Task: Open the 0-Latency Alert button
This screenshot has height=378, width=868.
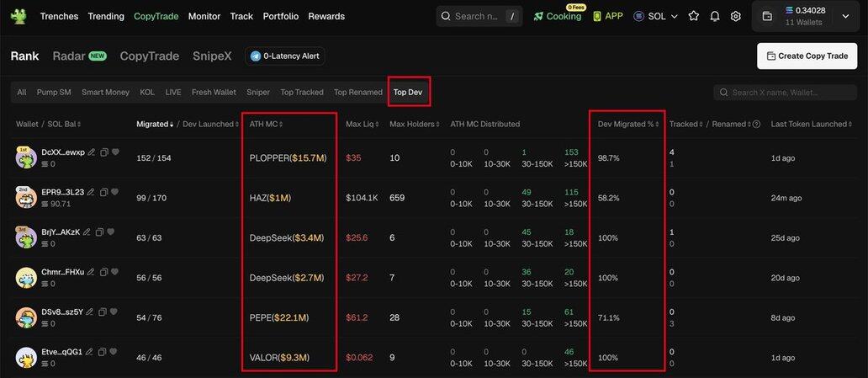Action: click(x=285, y=56)
